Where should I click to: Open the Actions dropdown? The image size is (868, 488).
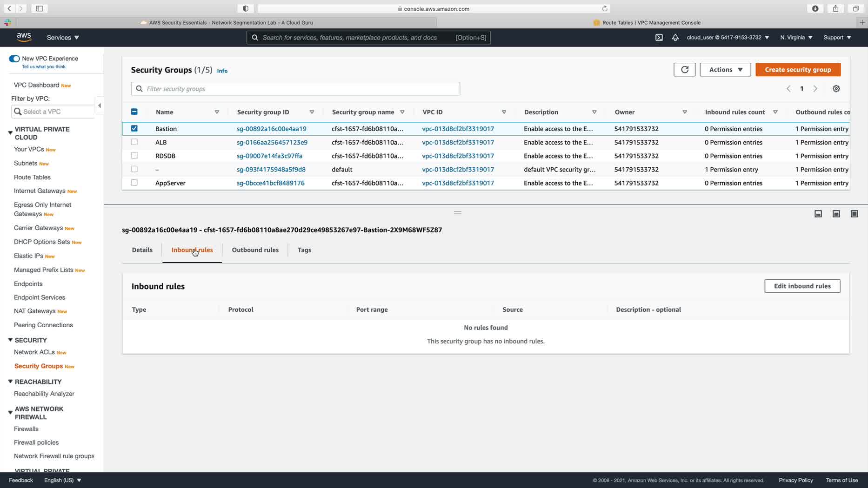pos(725,70)
